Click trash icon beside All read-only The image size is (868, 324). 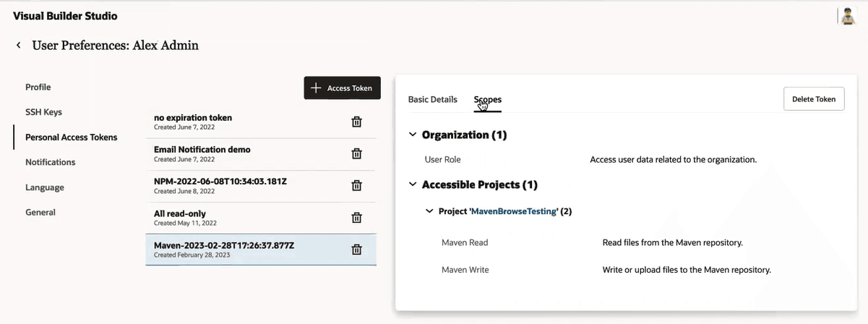pos(356,218)
